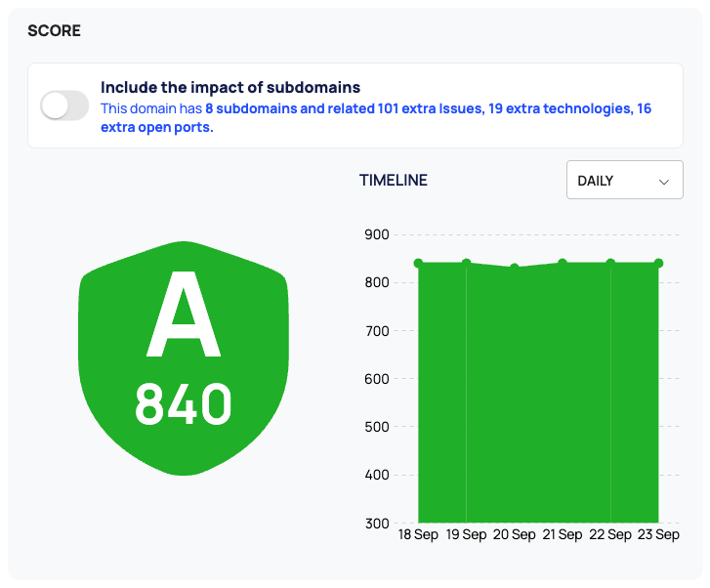
Task: Select the 23 Sep data point on timeline
Action: [x=658, y=263]
